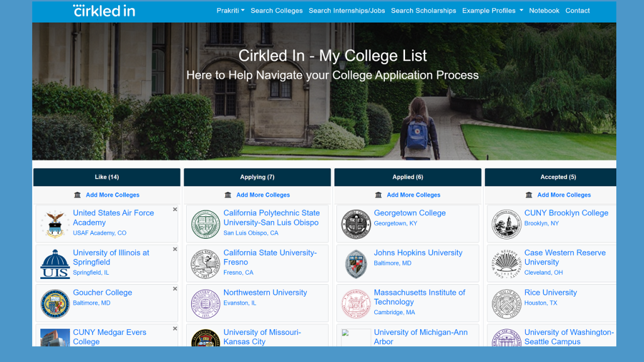Click the institution icon in Applying column
Viewport: 644px width, 362px height.
pyautogui.click(x=228, y=195)
